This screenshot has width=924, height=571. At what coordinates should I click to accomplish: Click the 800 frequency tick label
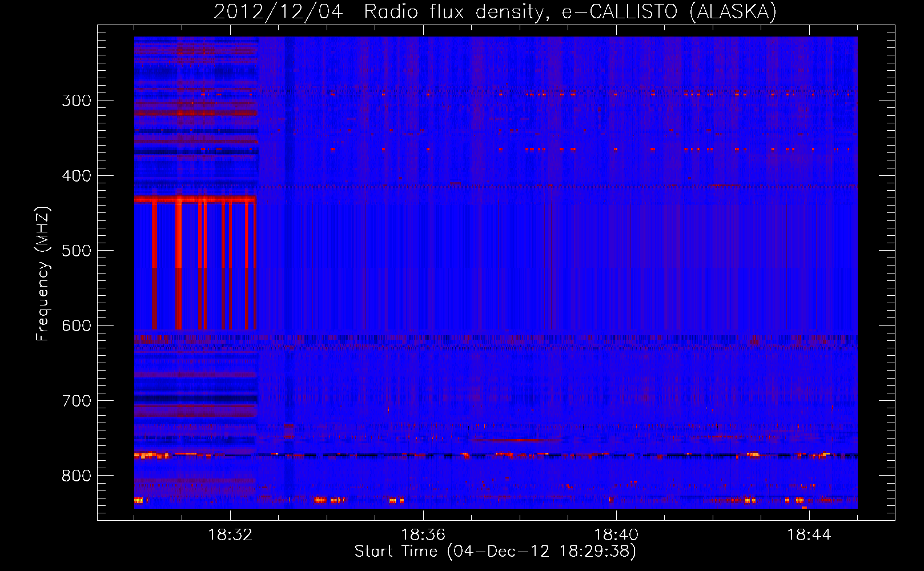click(77, 476)
